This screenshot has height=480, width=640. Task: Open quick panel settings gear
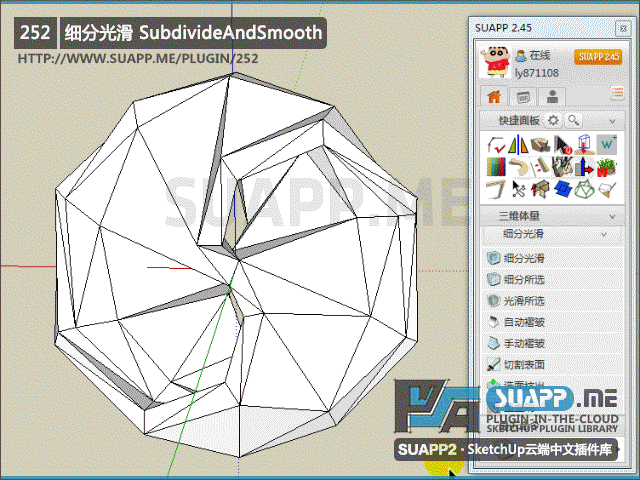553,120
